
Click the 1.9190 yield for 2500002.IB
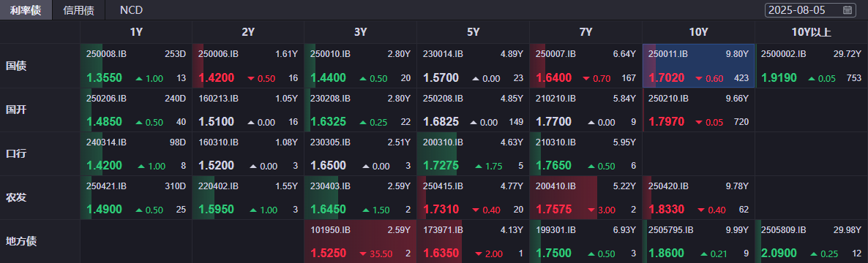pos(779,78)
